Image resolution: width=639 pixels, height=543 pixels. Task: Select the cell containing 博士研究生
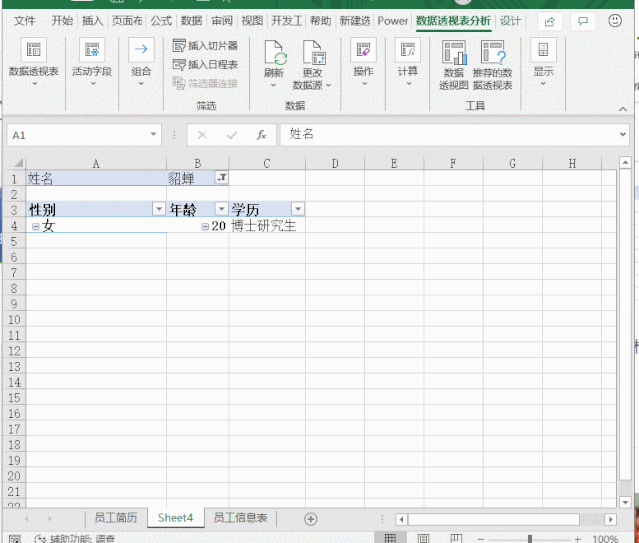267,225
